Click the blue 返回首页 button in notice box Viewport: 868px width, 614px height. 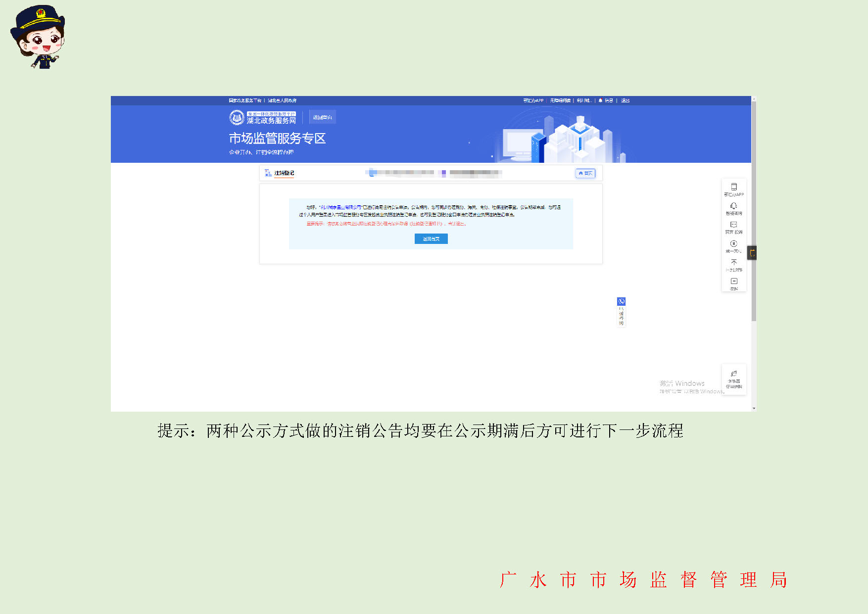tap(431, 239)
